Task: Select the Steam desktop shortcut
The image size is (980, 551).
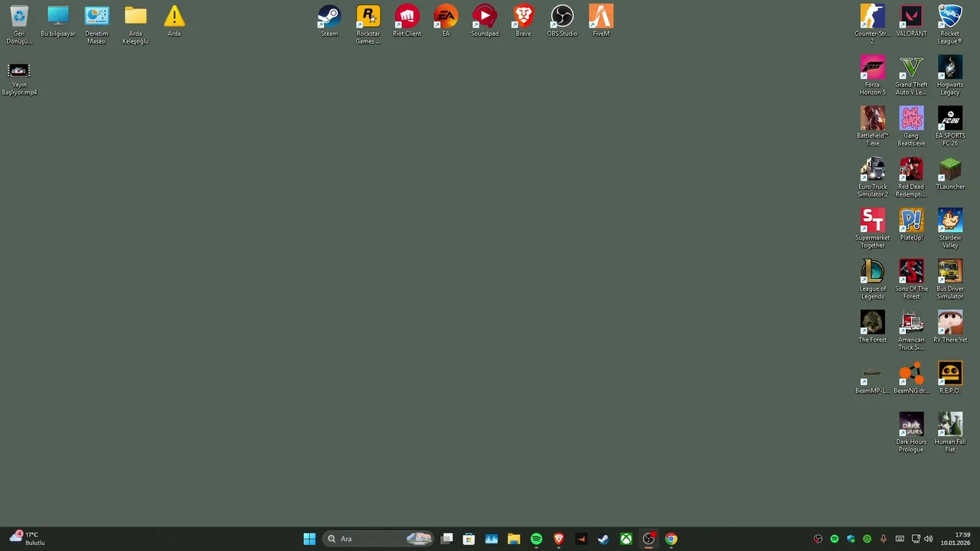Action: click(329, 21)
